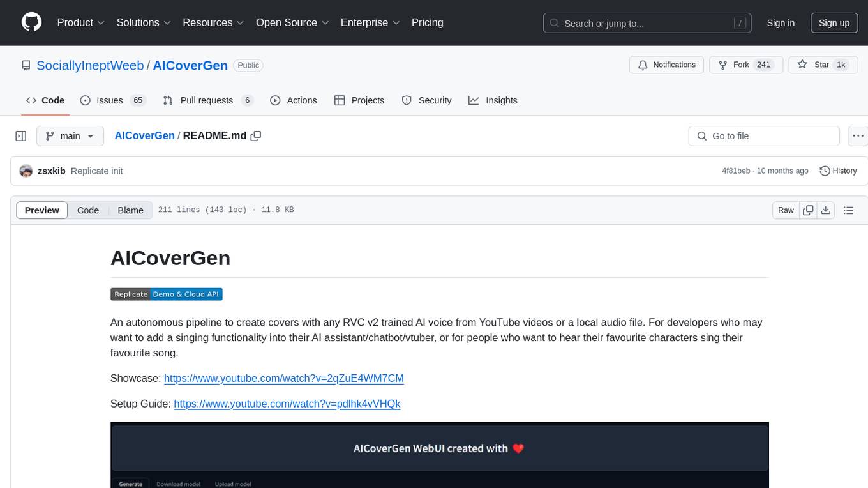Open the zsxkib author profile
The height and width of the screenshot is (488, 868).
click(52, 171)
